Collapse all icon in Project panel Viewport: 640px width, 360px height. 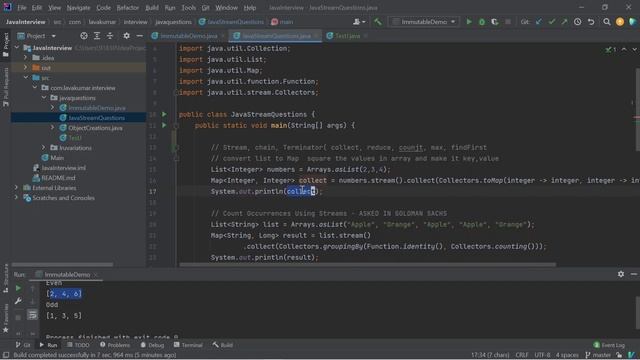pyautogui.click(x=110, y=36)
